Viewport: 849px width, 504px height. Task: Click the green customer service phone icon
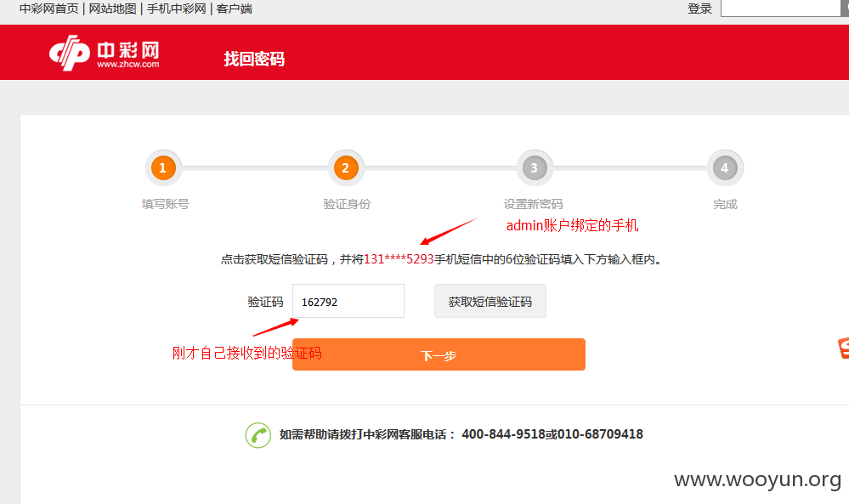pos(258,434)
